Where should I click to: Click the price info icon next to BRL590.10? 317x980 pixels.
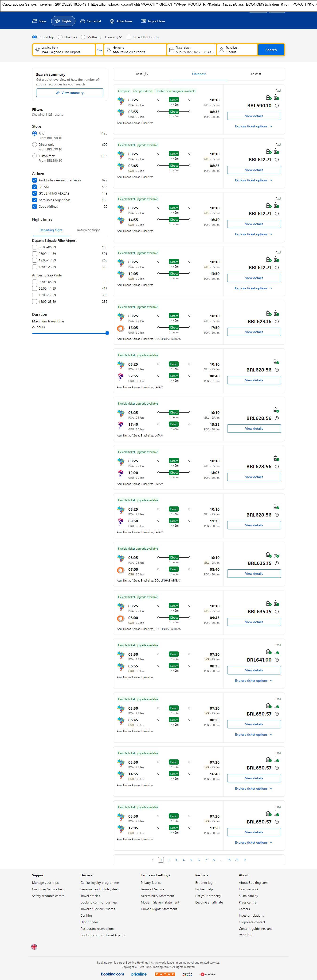(277, 106)
